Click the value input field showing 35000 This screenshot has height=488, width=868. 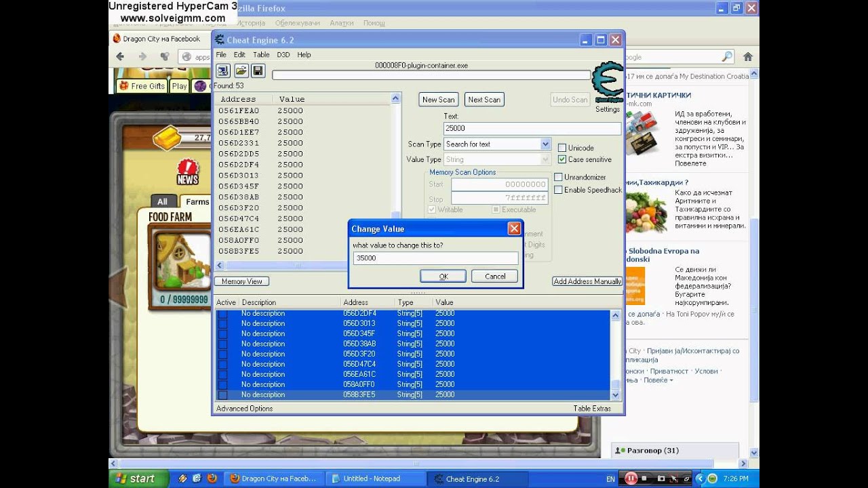coord(435,258)
